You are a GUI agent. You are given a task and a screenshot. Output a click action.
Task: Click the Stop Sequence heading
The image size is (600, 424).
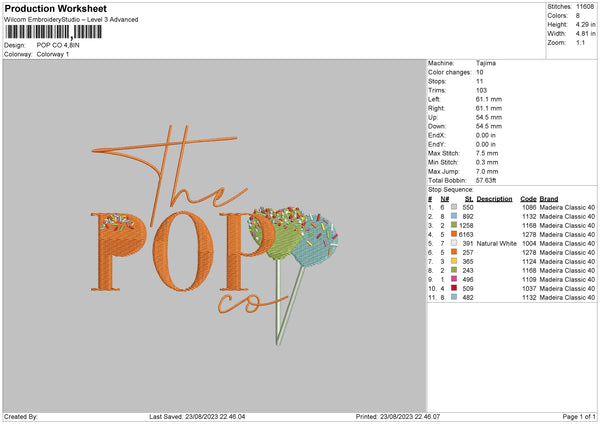tap(449, 187)
